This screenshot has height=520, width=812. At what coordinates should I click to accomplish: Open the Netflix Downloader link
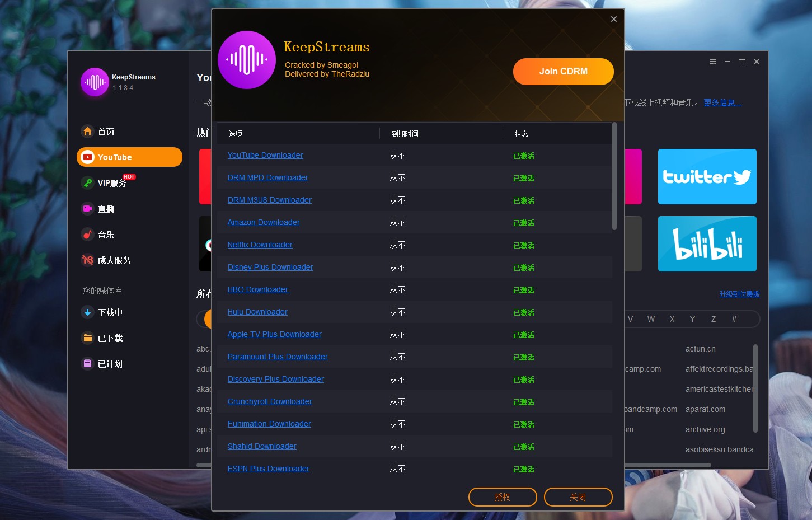click(260, 245)
